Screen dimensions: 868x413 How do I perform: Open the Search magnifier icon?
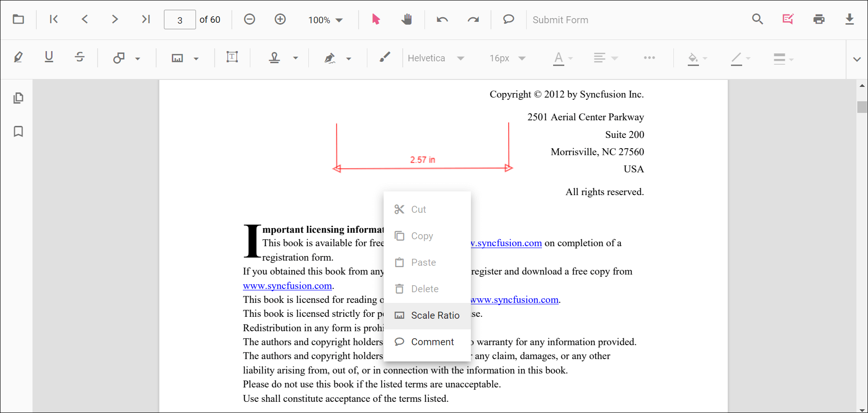[757, 20]
